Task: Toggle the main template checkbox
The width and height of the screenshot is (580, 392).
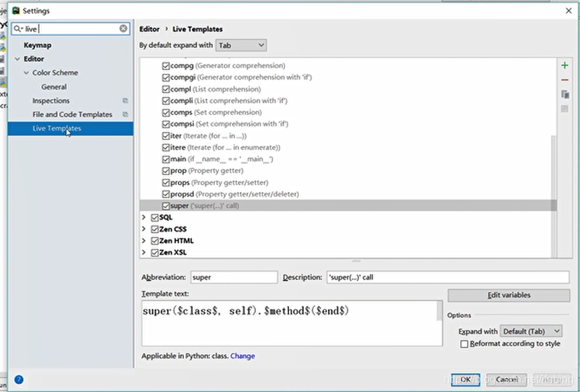Action: [x=166, y=160]
